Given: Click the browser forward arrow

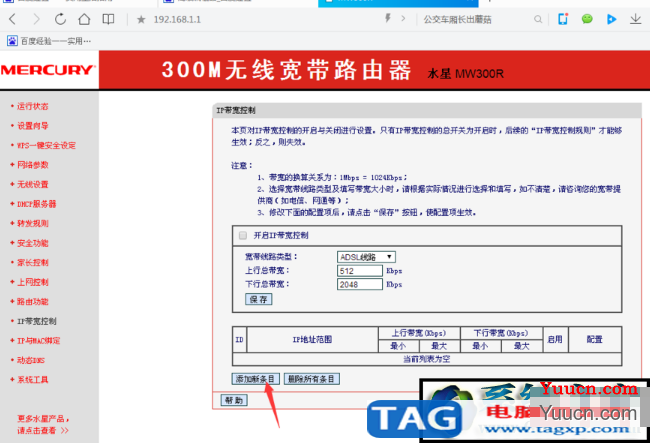Looking at the screenshot, I should [36, 19].
